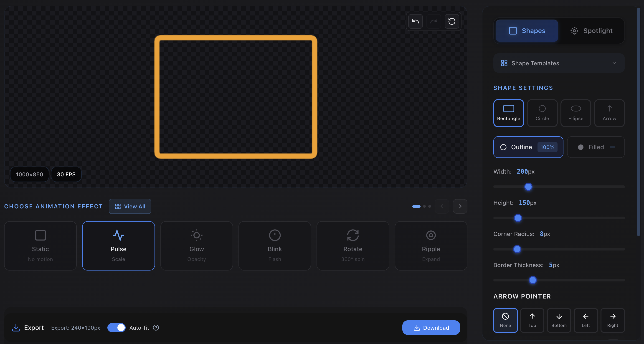Select the Ellipse shape tool
644x344 pixels.
click(x=576, y=113)
